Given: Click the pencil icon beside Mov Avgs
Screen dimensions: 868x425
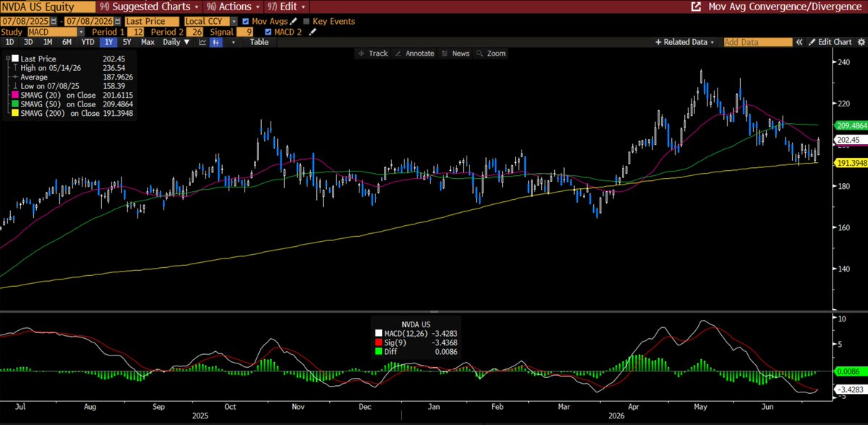Looking at the screenshot, I should click(x=294, y=21).
